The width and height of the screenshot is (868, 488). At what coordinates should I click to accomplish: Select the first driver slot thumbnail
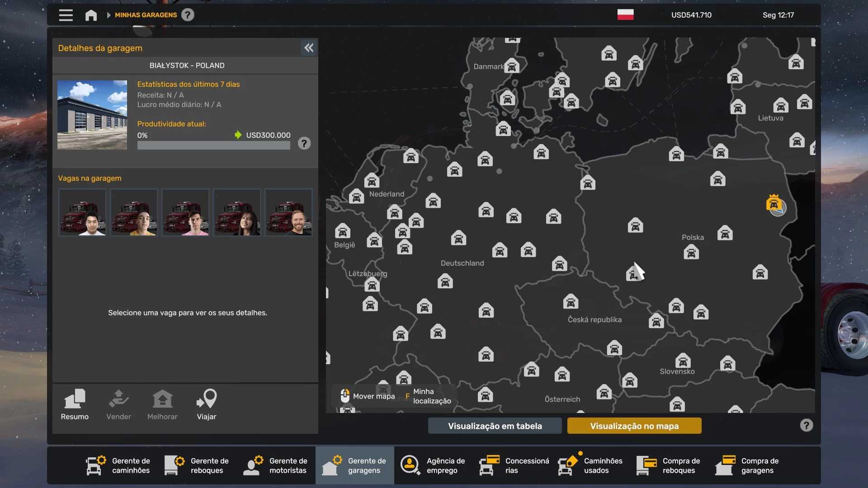point(82,212)
